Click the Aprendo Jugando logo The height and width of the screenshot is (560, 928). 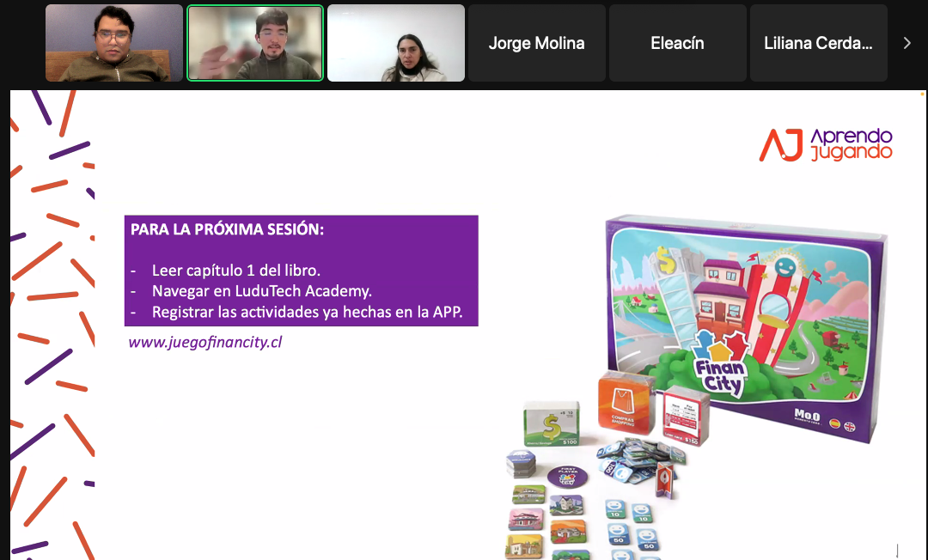tap(826, 145)
